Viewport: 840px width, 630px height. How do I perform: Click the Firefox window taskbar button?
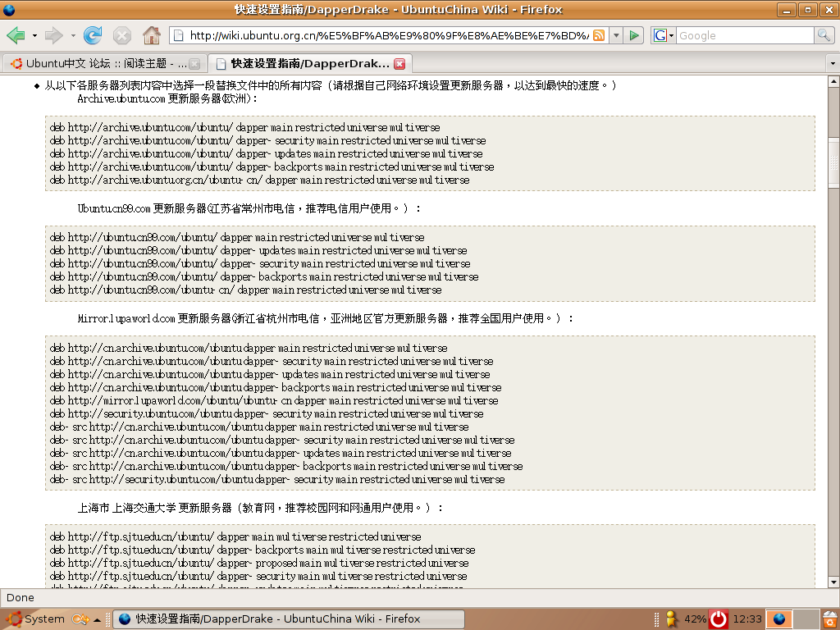pos(289,619)
